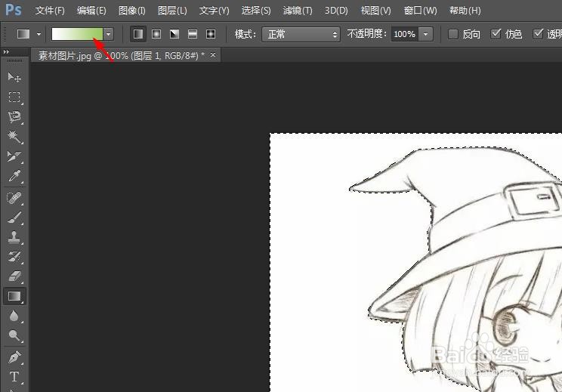This screenshot has width=562, height=392.
Task: Select the Horizontal Type tool
Action: point(14,377)
